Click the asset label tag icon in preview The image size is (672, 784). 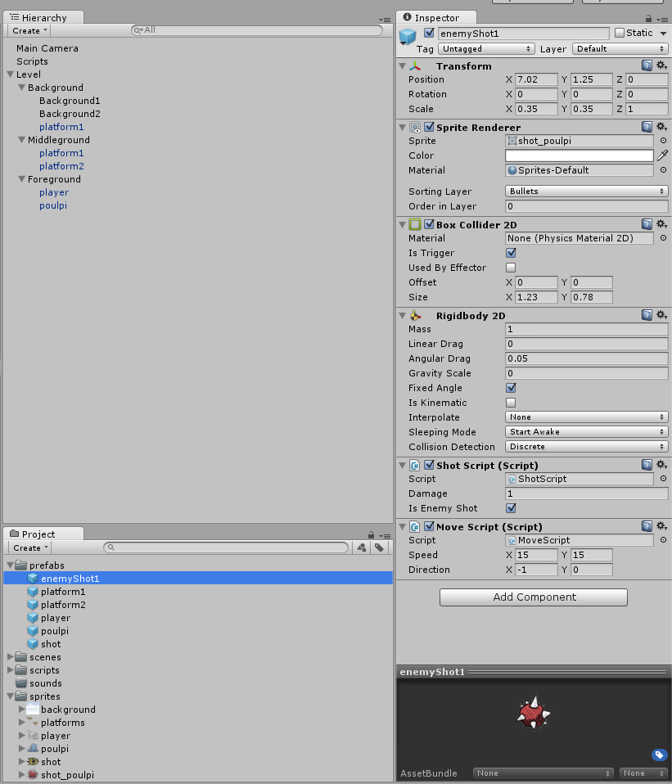(x=659, y=755)
